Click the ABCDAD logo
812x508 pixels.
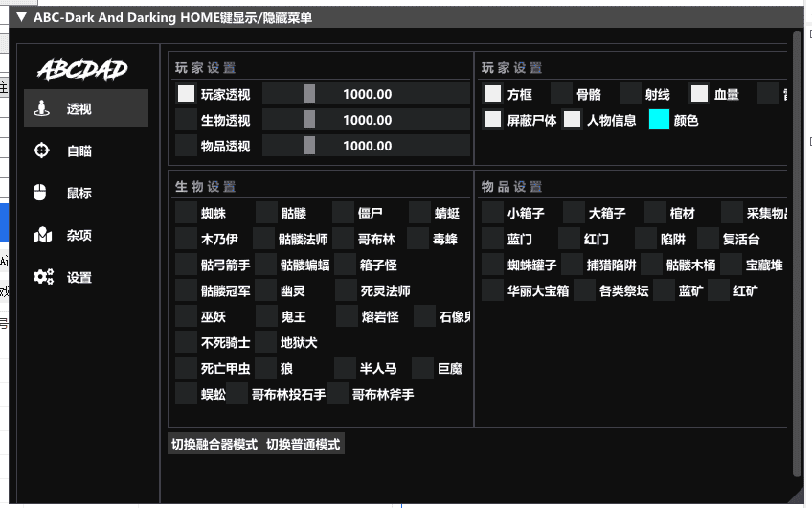point(82,70)
